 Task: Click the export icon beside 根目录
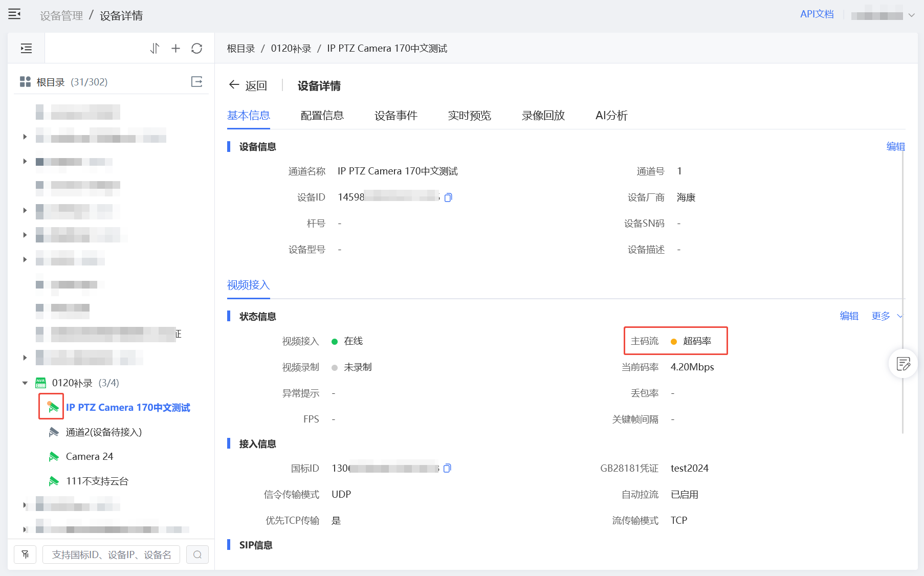pos(196,82)
